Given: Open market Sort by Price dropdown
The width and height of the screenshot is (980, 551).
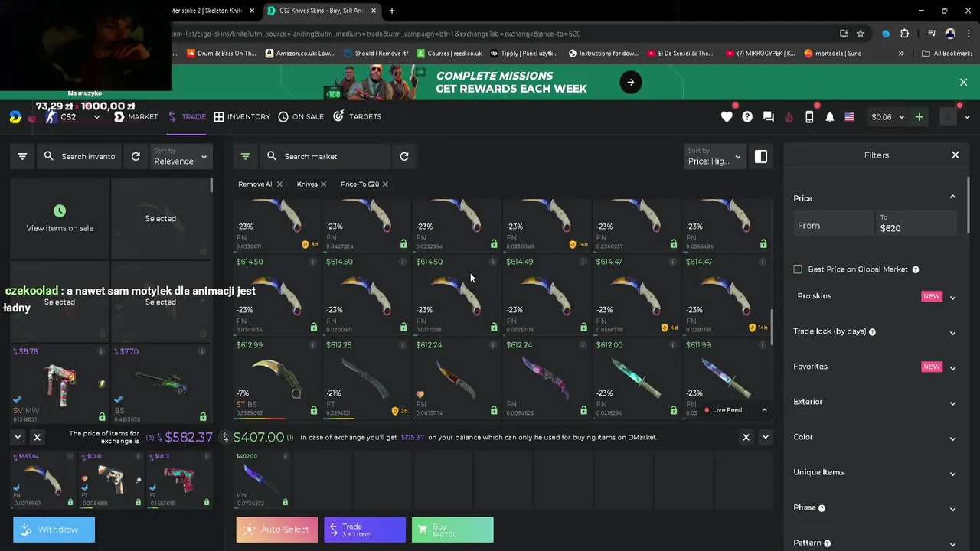Looking at the screenshot, I should [714, 156].
